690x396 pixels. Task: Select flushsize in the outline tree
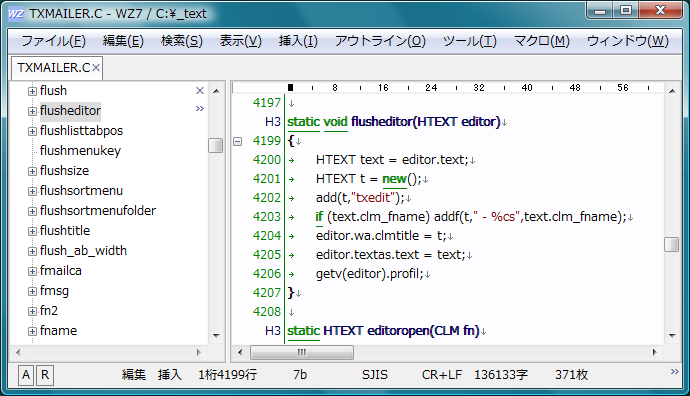click(x=64, y=171)
